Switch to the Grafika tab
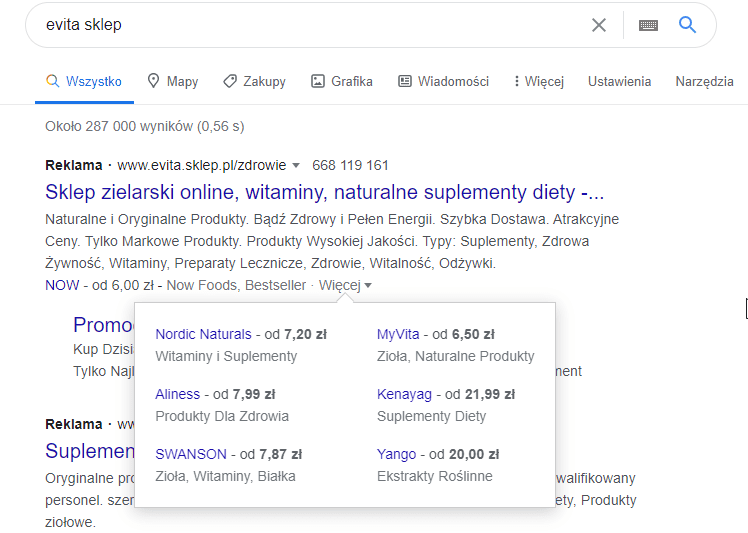This screenshot has height=533, width=748. [342, 82]
